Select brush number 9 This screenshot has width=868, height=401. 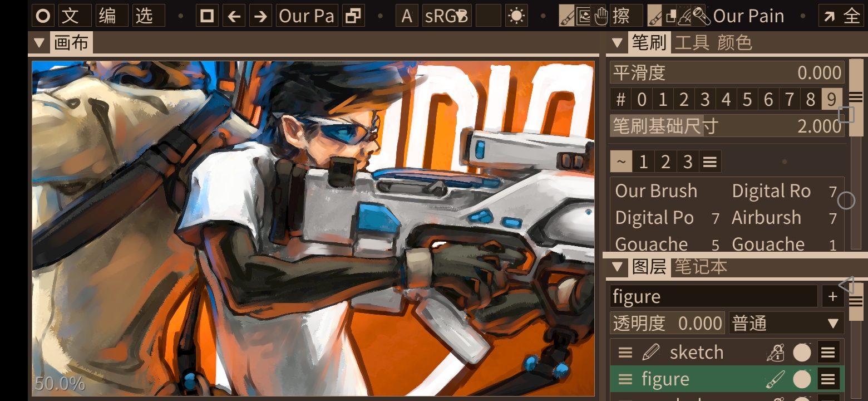[832, 100]
